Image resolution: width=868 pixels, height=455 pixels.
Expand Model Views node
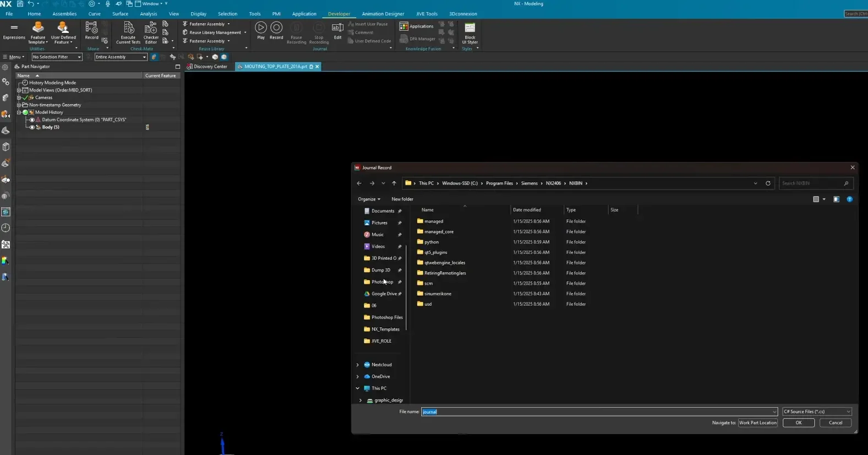[19, 90]
